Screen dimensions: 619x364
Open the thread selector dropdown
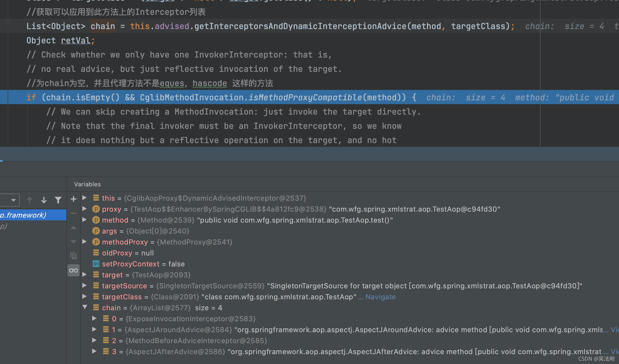(13, 200)
